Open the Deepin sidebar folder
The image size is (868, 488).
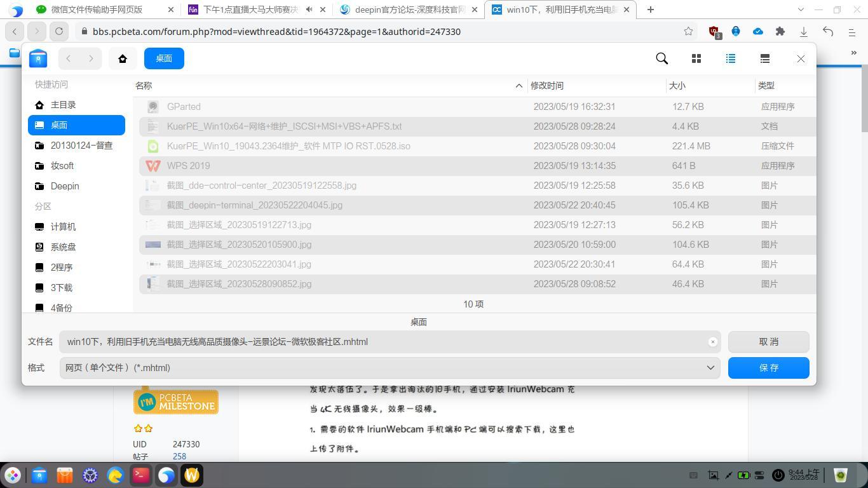point(76,186)
